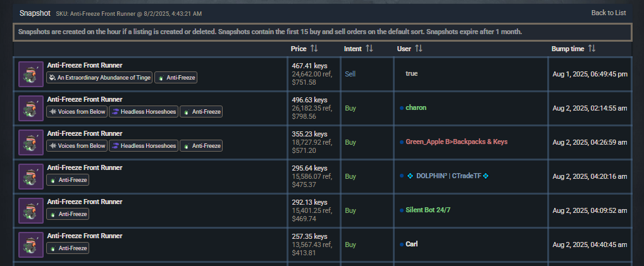The width and height of the screenshot is (644, 266).
Task: Select price 467.41 keys
Action: pos(310,65)
